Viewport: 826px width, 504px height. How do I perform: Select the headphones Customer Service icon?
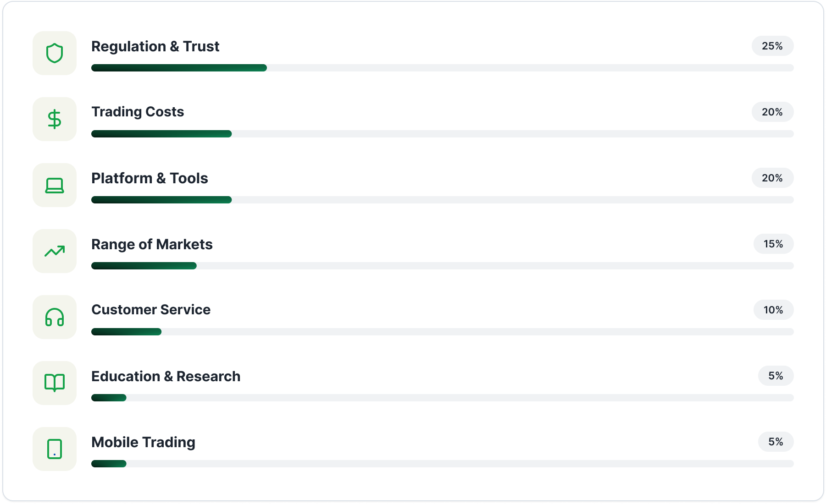click(x=55, y=317)
